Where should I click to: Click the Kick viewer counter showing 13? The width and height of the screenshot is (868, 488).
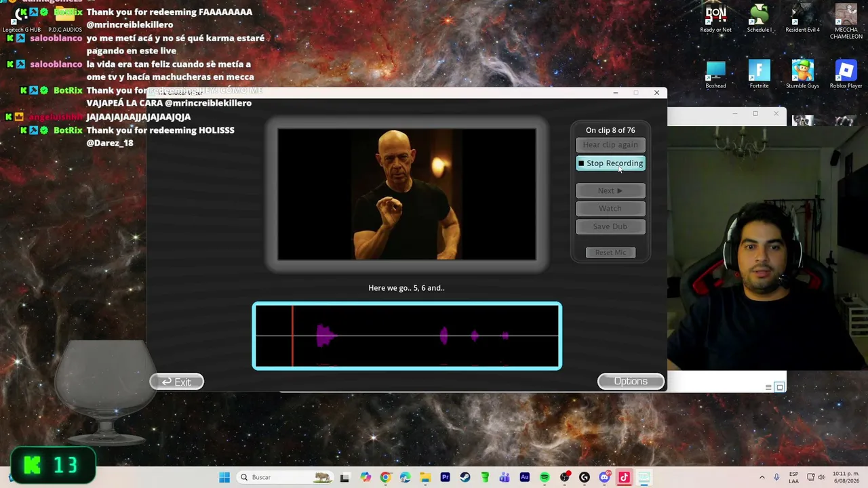click(x=52, y=465)
